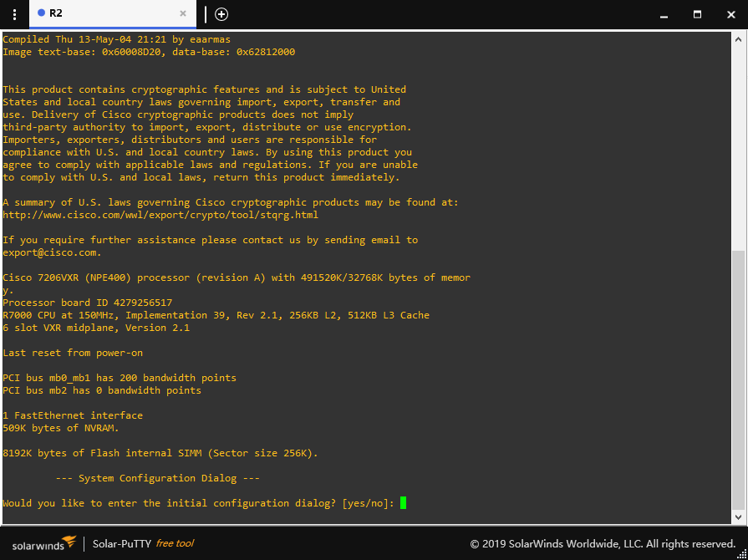Click the 'Processor board ID 4279256517' line
Image resolution: width=748 pixels, height=560 pixels.
point(87,303)
